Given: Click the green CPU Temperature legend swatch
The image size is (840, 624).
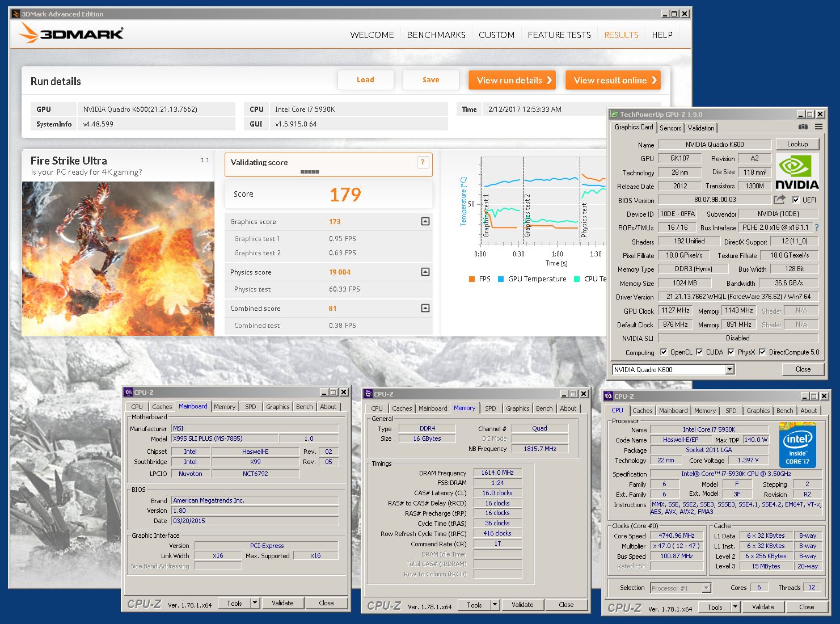Looking at the screenshot, I should click(x=577, y=279).
